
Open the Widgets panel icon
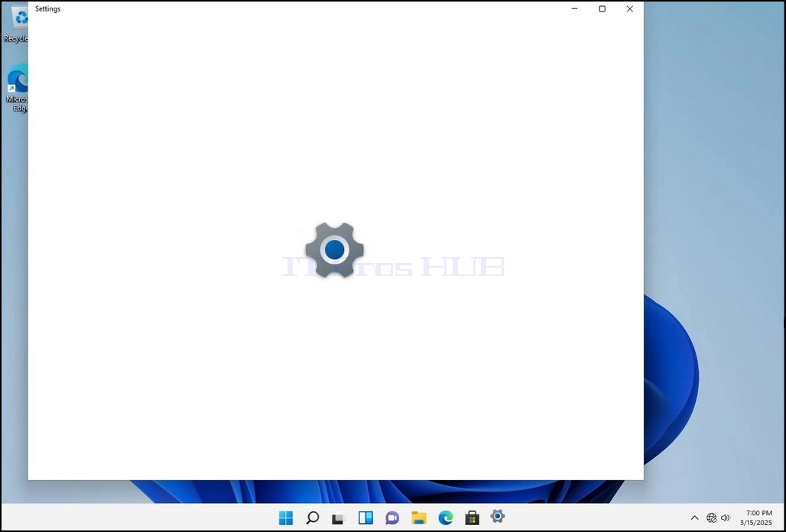tap(365, 517)
